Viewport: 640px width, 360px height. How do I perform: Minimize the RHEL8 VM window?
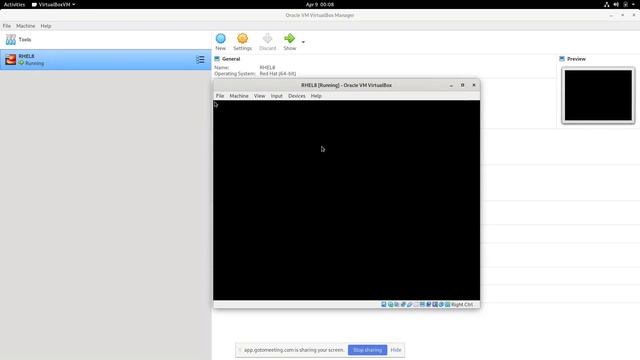point(451,85)
